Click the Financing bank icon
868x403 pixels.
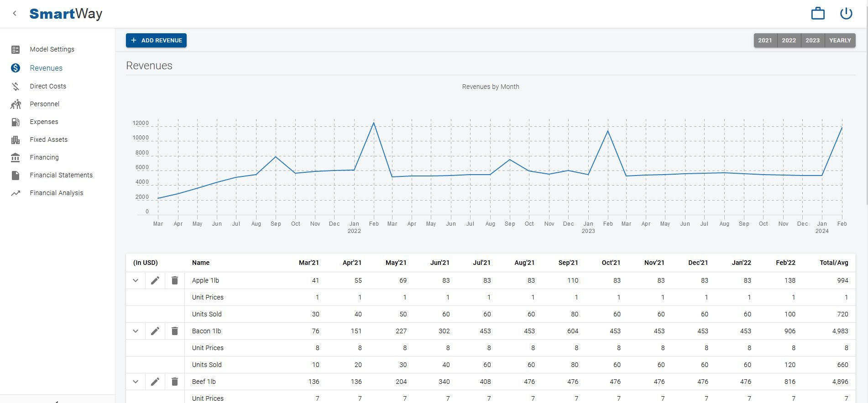point(16,157)
